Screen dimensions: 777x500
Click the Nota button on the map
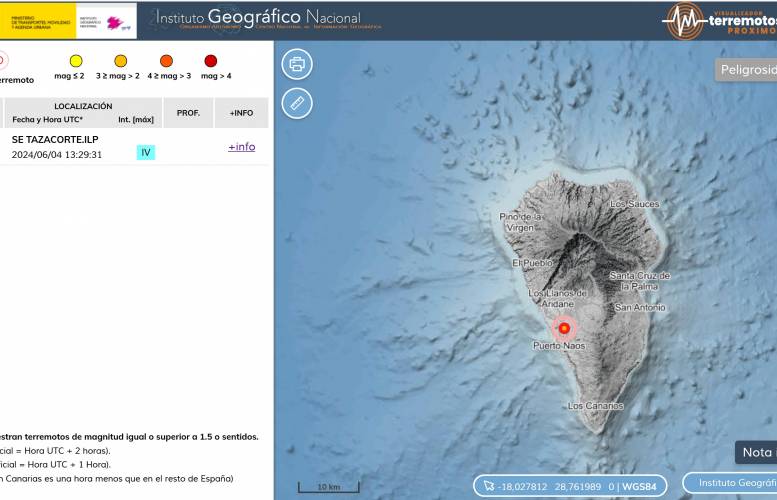pyautogui.click(x=756, y=452)
